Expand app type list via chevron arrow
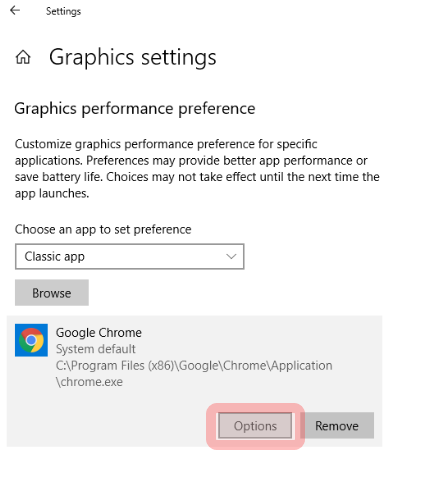The height and width of the screenshot is (481, 433). click(231, 256)
